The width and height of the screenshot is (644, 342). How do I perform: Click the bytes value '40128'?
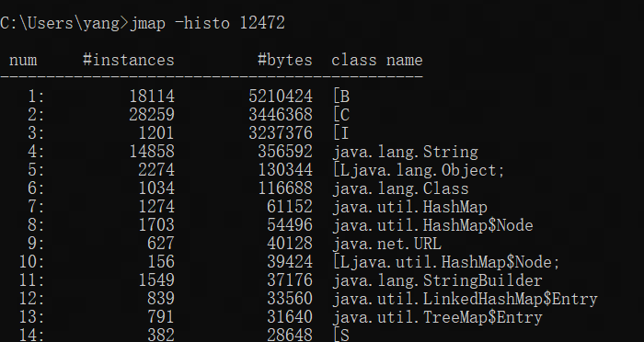tap(290, 244)
